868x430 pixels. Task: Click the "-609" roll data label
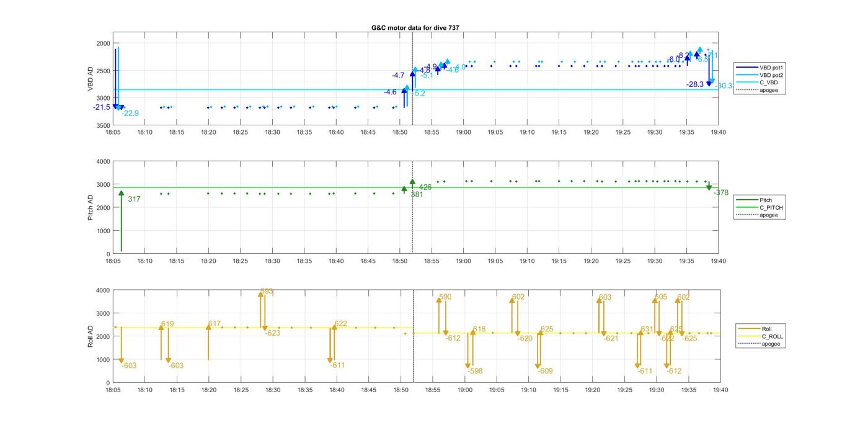pos(545,371)
